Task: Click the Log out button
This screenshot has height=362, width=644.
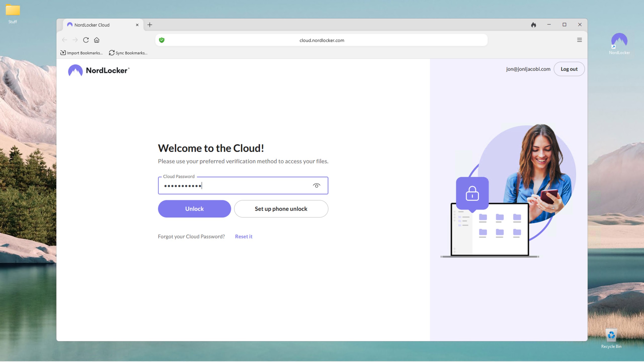Action: [x=569, y=69]
